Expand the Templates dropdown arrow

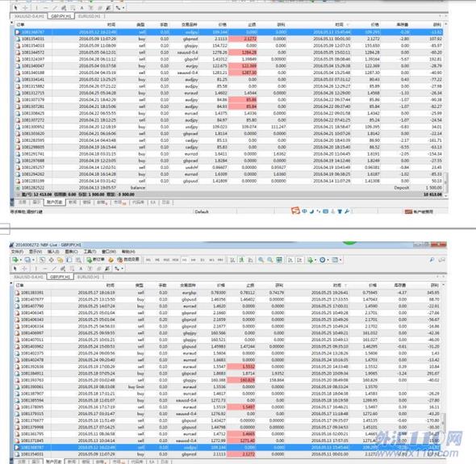point(340,260)
